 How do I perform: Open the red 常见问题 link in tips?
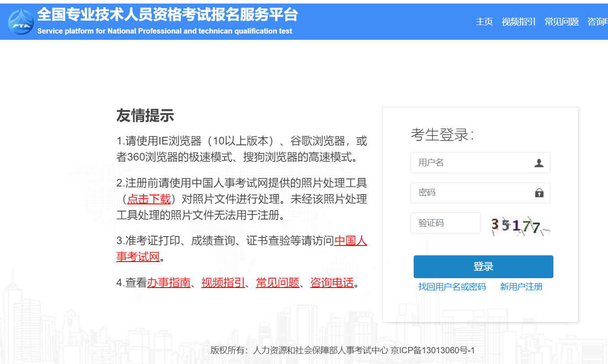tap(278, 283)
